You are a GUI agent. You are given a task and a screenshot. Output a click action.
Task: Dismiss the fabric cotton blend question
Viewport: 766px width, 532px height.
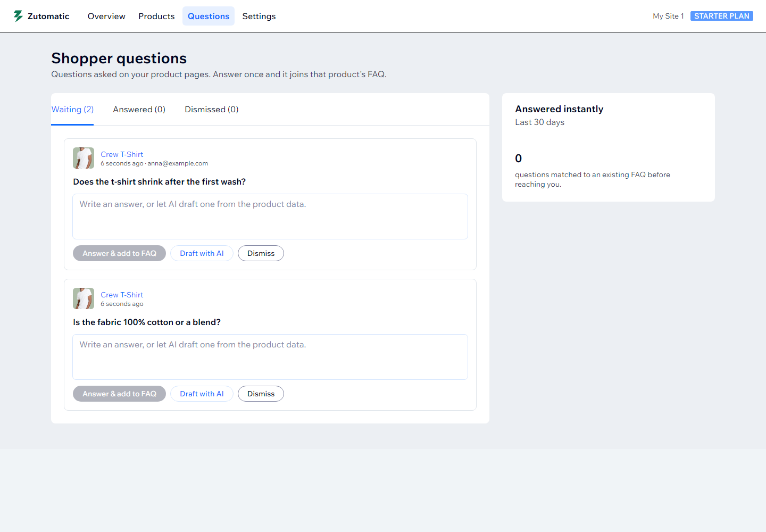pyautogui.click(x=261, y=394)
